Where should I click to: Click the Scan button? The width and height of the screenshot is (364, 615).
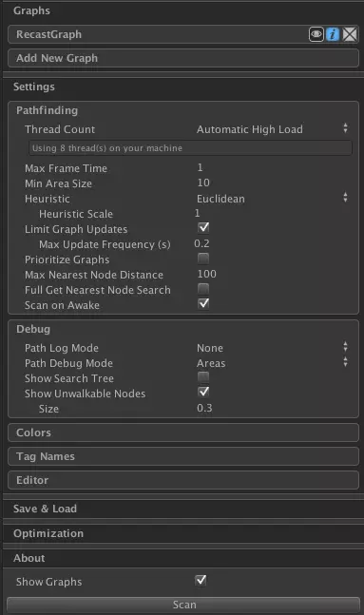(183, 605)
